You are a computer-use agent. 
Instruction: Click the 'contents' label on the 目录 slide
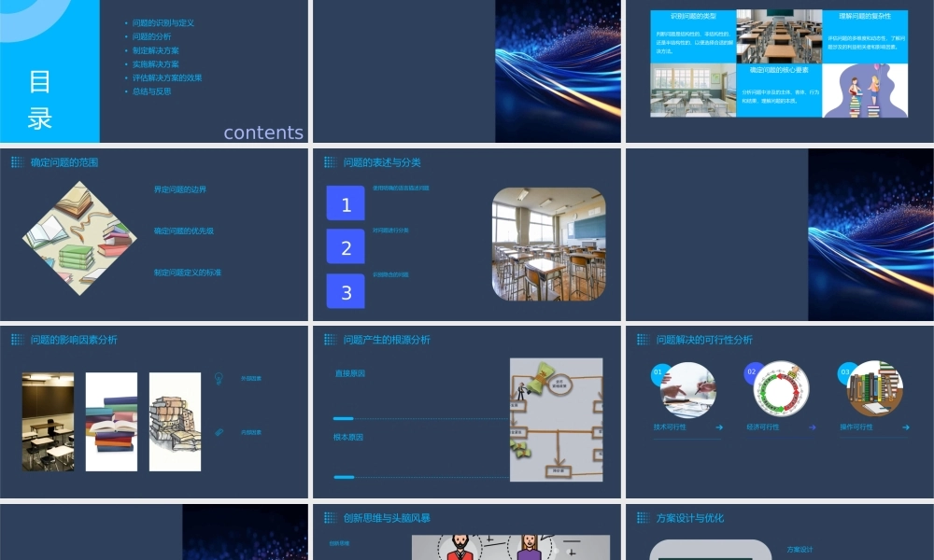point(263,133)
